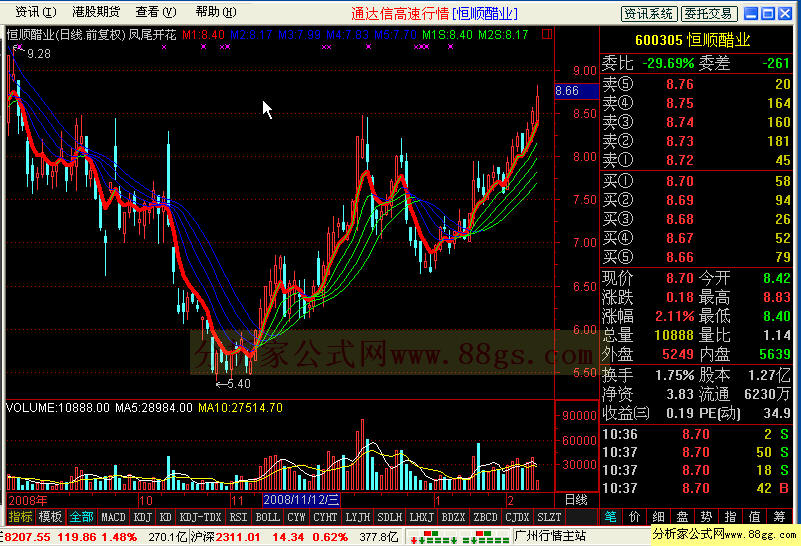Maximize the application window
The image size is (801, 546).
pyautogui.click(x=768, y=13)
